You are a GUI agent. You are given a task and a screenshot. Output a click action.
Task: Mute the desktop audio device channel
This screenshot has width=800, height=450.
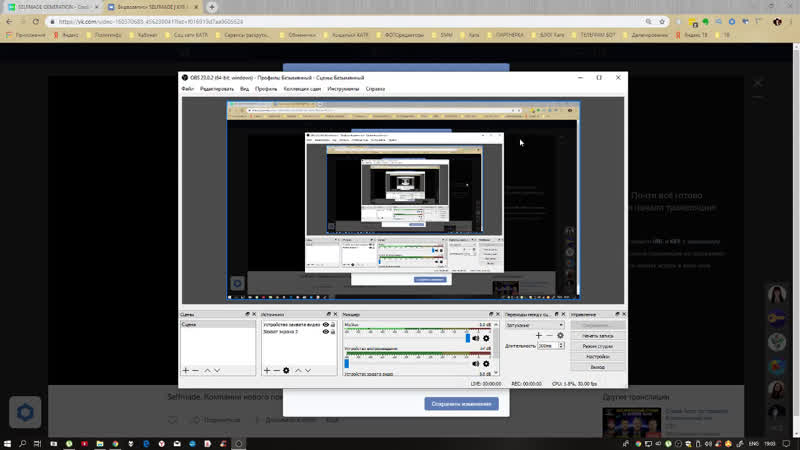pos(476,364)
